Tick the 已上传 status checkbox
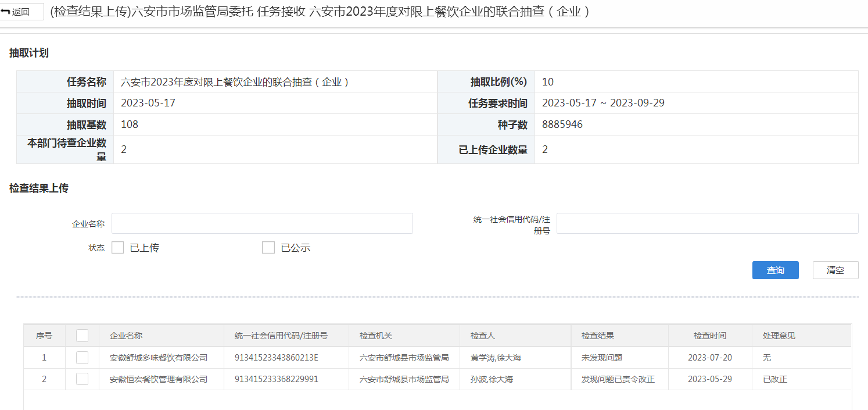The height and width of the screenshot is (410, 868). pos(118,248)
